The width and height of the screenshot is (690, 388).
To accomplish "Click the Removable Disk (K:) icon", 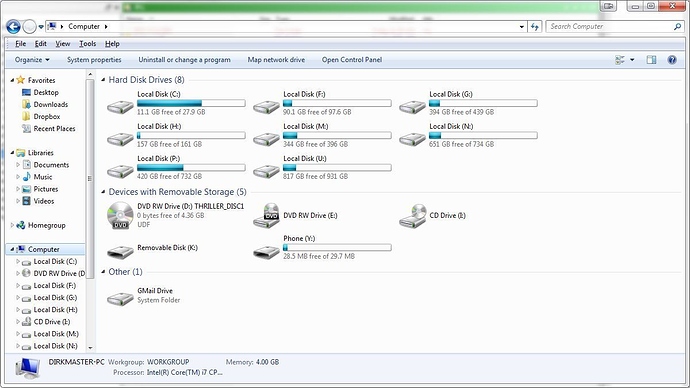I will pyautogui.click(x=120, y=252).
